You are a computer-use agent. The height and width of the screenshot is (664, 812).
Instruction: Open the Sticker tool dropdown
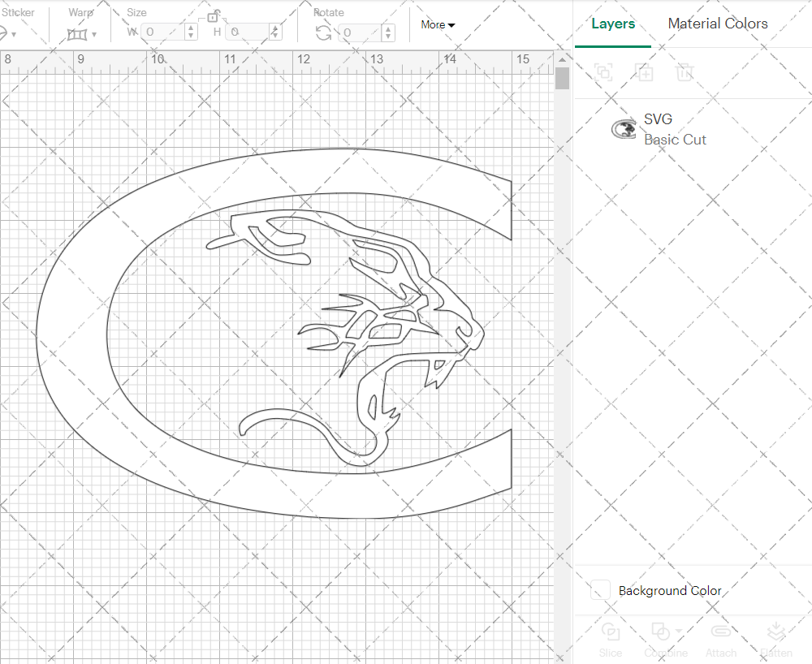tap(14, 35)
